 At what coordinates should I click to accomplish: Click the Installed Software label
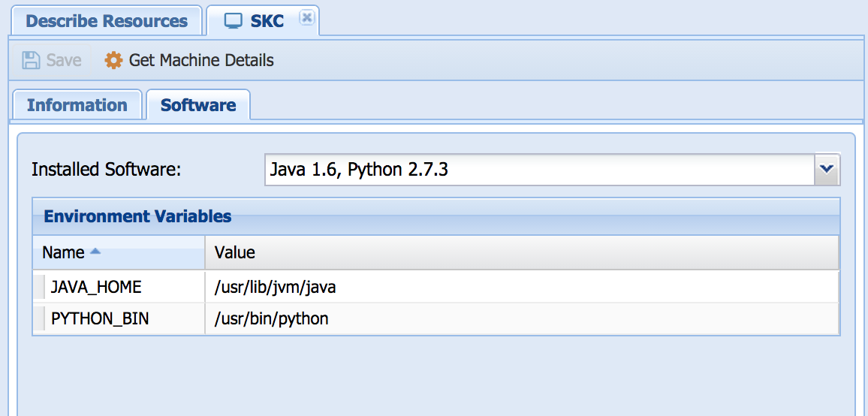coord(106,170)
